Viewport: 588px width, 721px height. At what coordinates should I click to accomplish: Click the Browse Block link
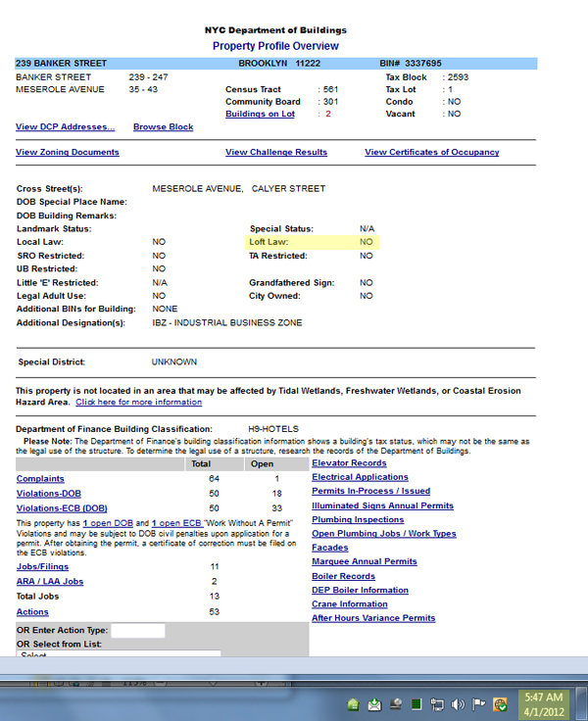(163, 127)
